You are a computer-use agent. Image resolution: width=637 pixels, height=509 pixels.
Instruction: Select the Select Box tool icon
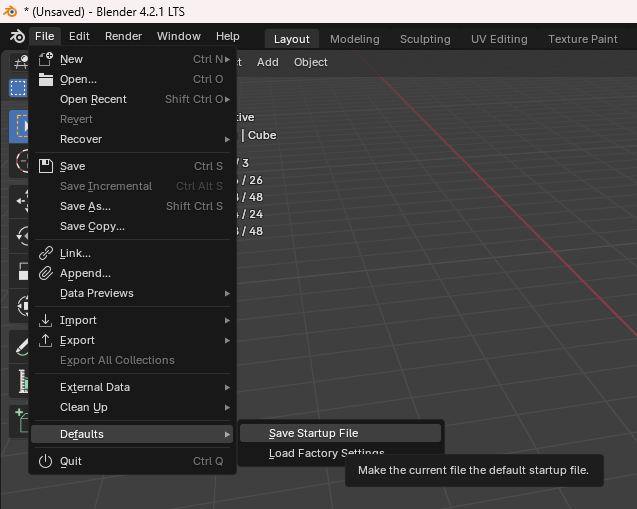point(19,126)
